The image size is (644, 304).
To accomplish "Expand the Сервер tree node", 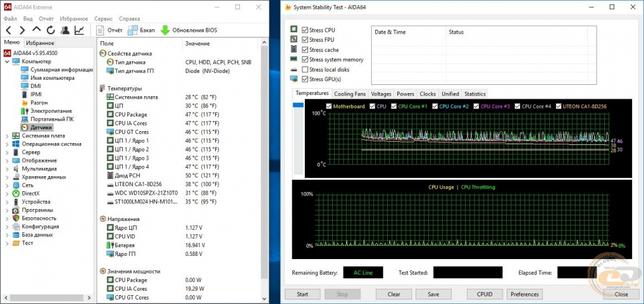I will 7,152.
